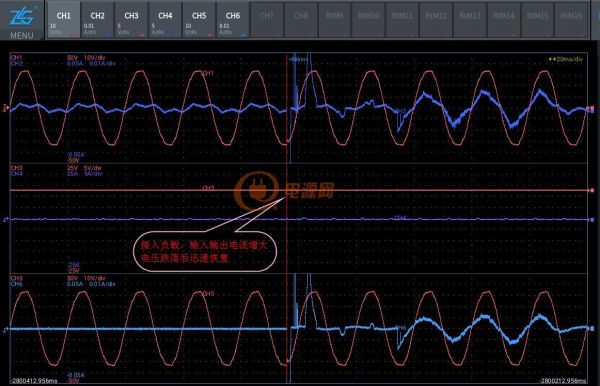The image size is (600, 386).
Task: Click the CH5 ground-level marker at left edge
Action: click(6, 330)
